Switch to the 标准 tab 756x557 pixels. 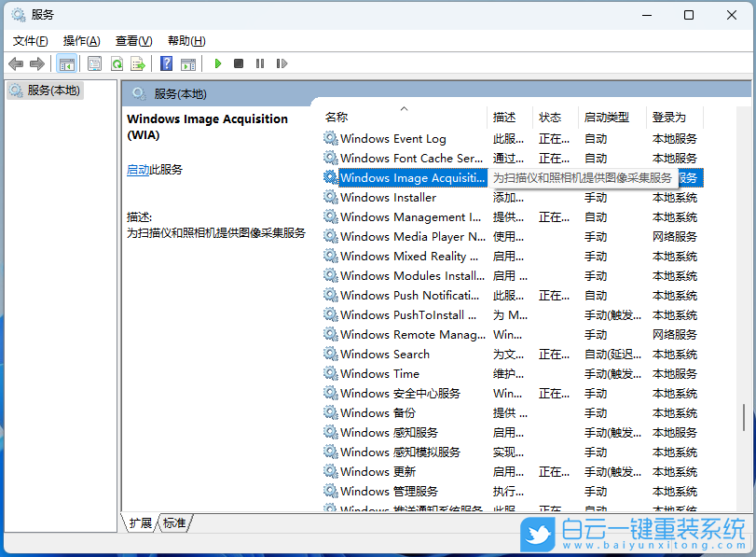[x=173, y=523]
